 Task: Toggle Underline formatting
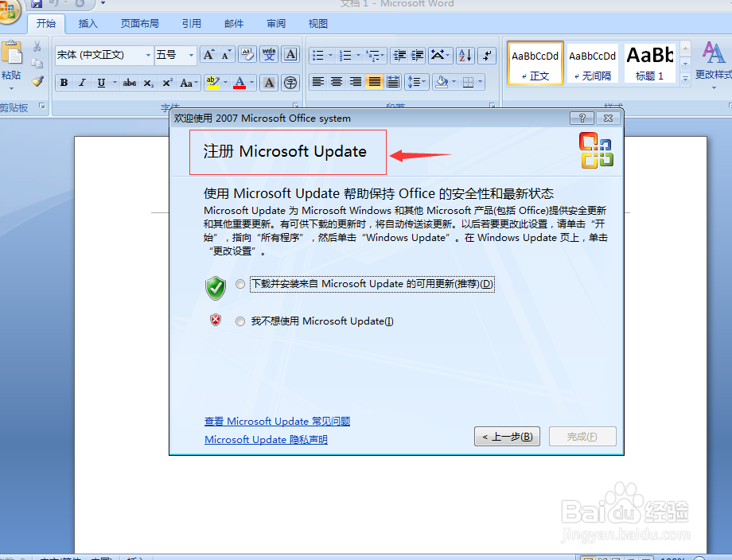(x=101, y=83)
